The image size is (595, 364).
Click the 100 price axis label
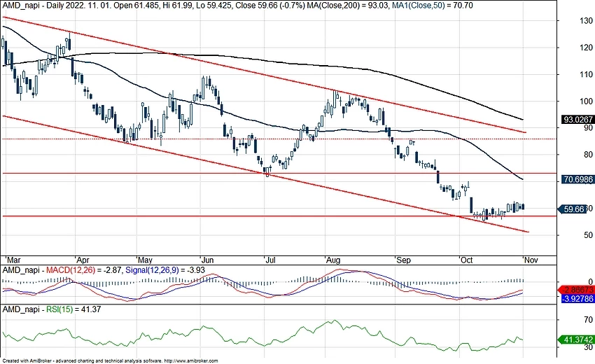point(587,101)
